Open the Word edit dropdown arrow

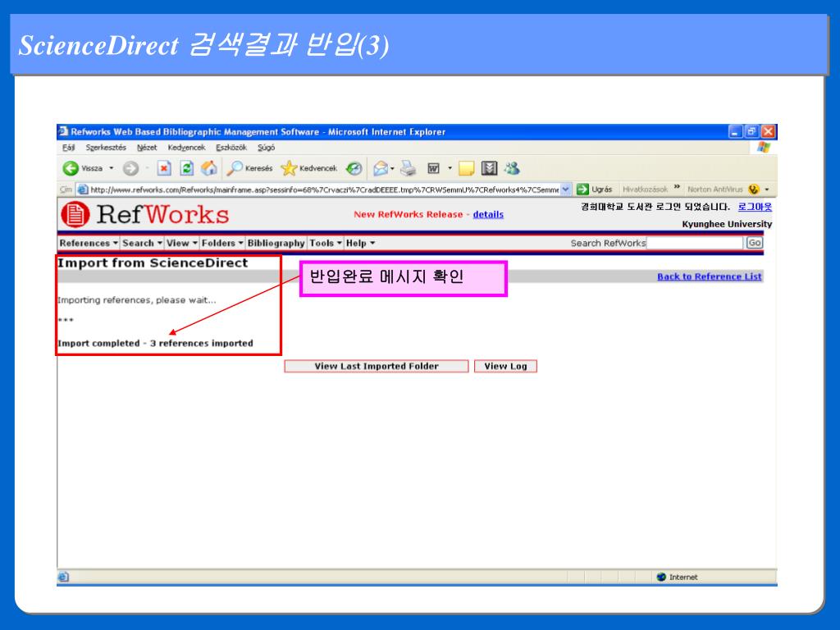[x=450, y=168]
